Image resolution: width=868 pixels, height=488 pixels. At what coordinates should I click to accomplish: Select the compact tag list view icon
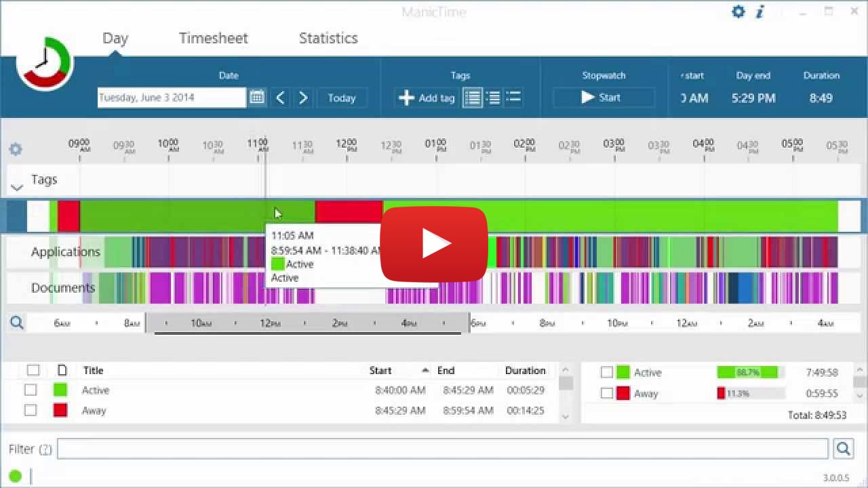tap(513, 98)
